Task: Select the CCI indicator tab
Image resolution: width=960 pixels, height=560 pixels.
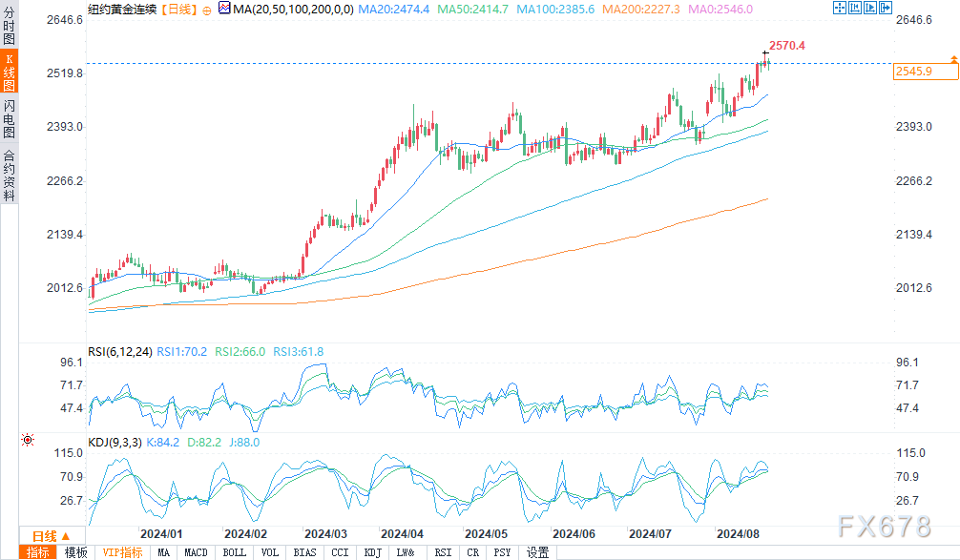Action: point(340,552)
